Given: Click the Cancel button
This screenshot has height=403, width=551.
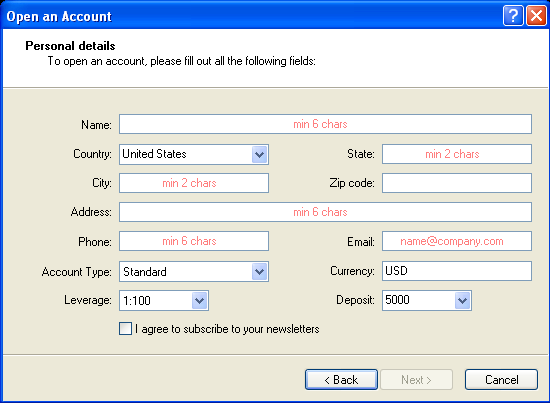Looking at the screenshot, I should tap(501, 379).
